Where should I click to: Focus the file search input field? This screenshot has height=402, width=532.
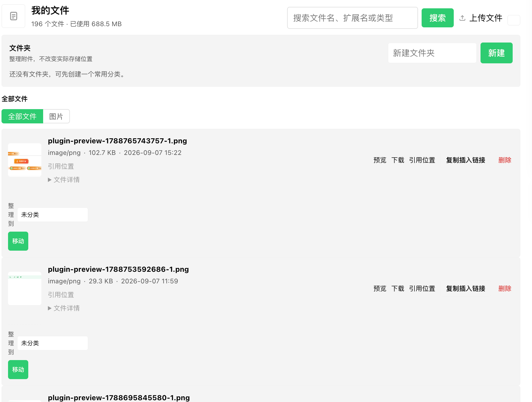click(x=353, y=18)
